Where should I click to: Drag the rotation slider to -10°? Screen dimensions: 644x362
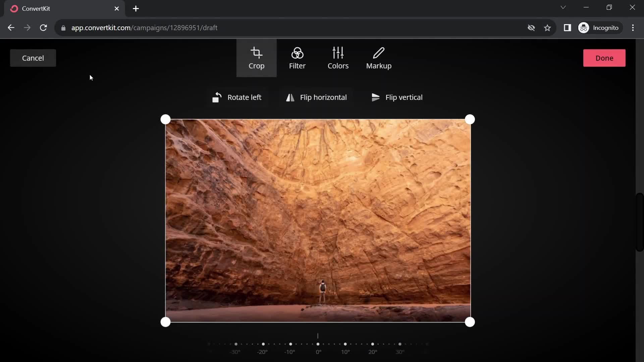[x=290, y=344]
